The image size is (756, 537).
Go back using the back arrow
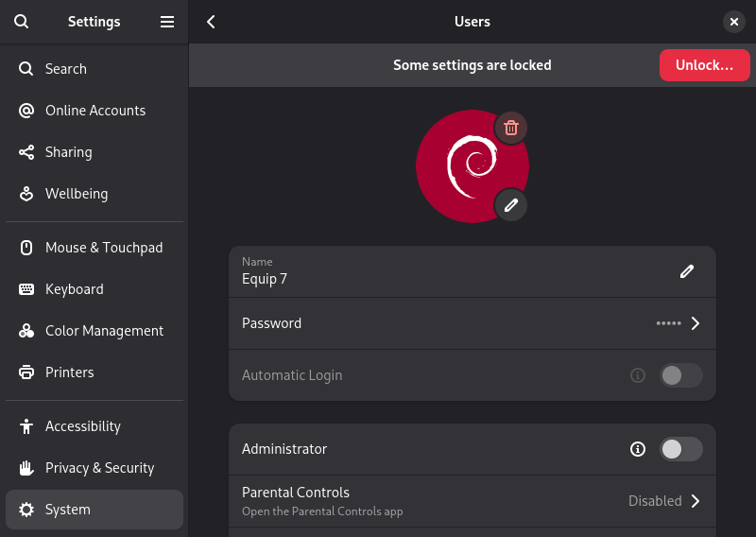click(211, 22)
